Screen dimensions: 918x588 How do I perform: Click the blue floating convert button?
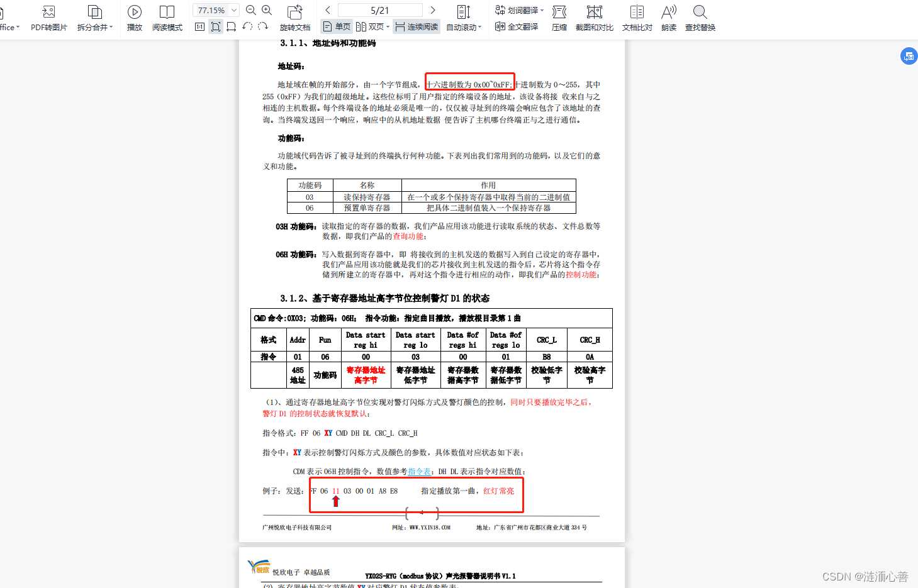pyautogui.click(x=909, y=56)
